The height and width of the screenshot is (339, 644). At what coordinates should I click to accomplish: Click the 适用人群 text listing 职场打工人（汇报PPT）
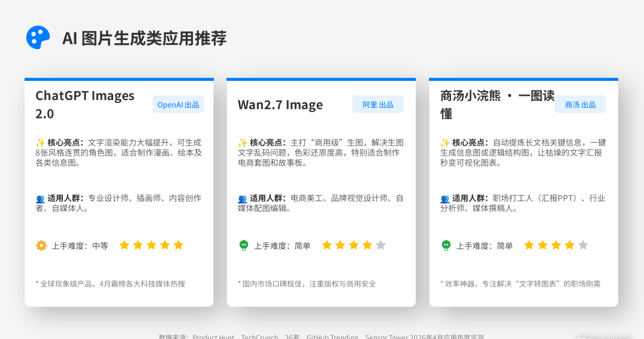[523, 203]
